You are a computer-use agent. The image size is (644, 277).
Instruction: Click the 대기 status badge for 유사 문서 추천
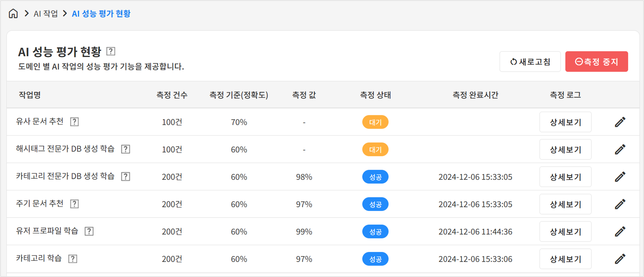click(x=375, y=122)
